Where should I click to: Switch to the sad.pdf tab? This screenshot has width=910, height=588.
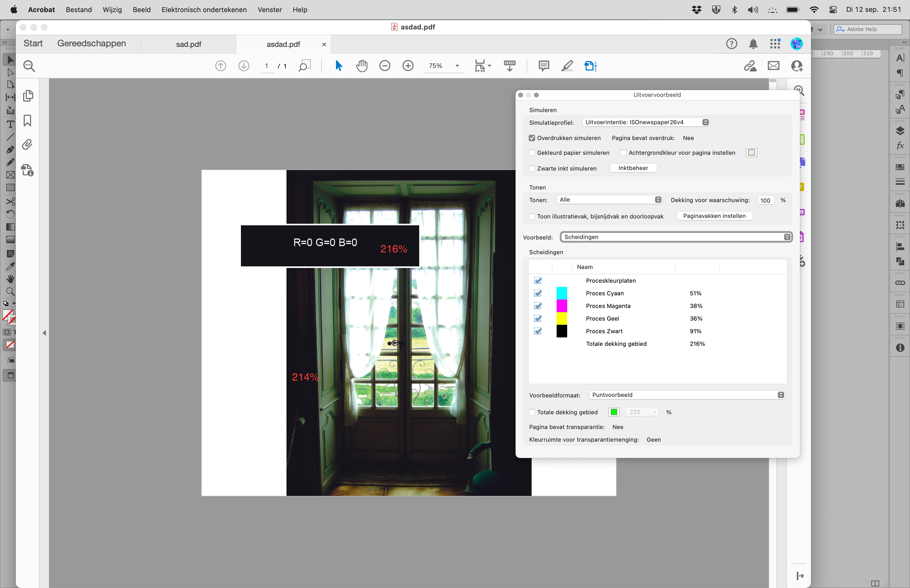(188, 44)
